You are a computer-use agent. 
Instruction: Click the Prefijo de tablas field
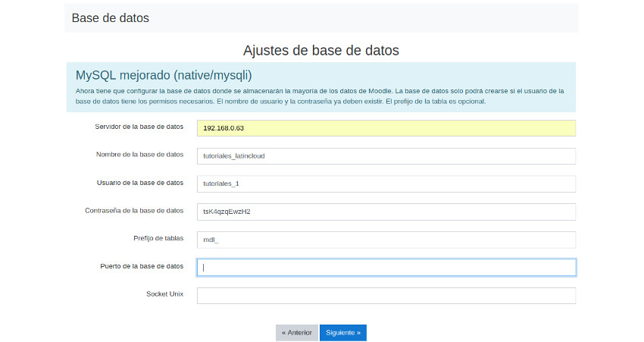386,240
